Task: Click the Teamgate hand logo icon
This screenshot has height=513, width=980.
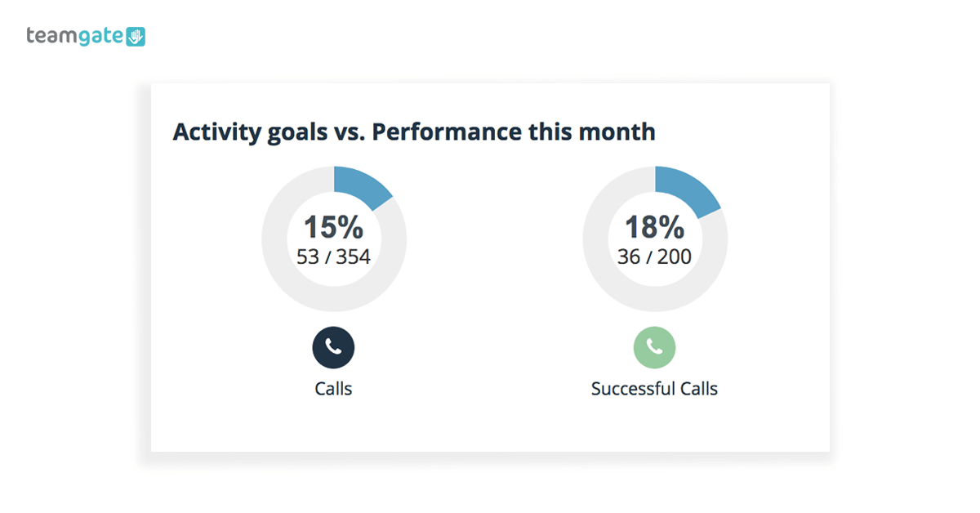Action: 136,36
